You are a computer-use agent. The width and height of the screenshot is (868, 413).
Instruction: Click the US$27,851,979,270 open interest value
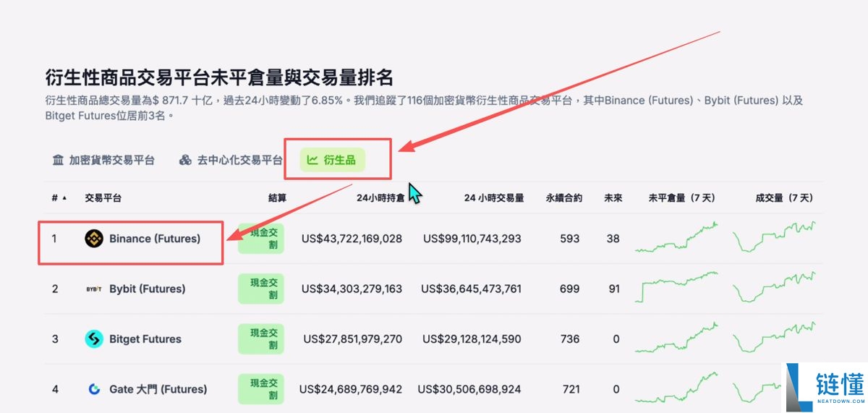point(353,339)
